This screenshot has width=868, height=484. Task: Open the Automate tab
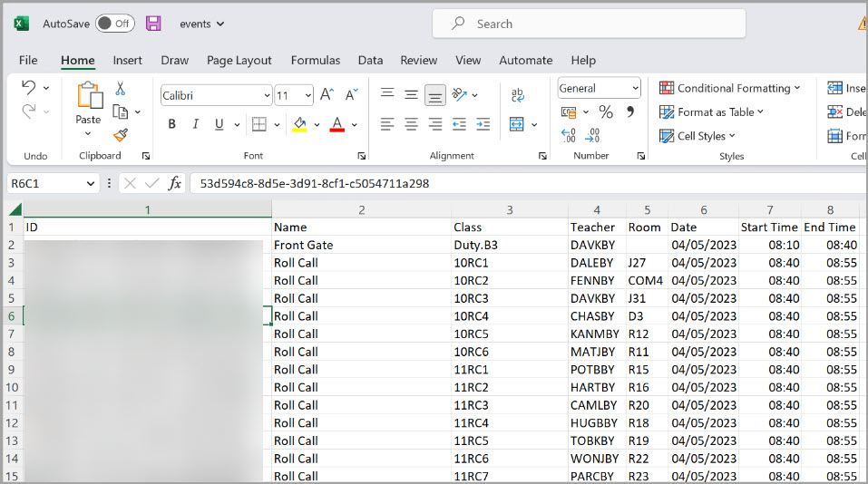point(525,61)
